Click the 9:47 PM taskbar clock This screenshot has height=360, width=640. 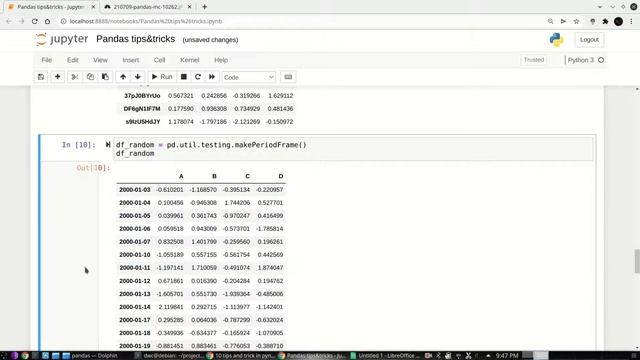click(x=507, y=356)
